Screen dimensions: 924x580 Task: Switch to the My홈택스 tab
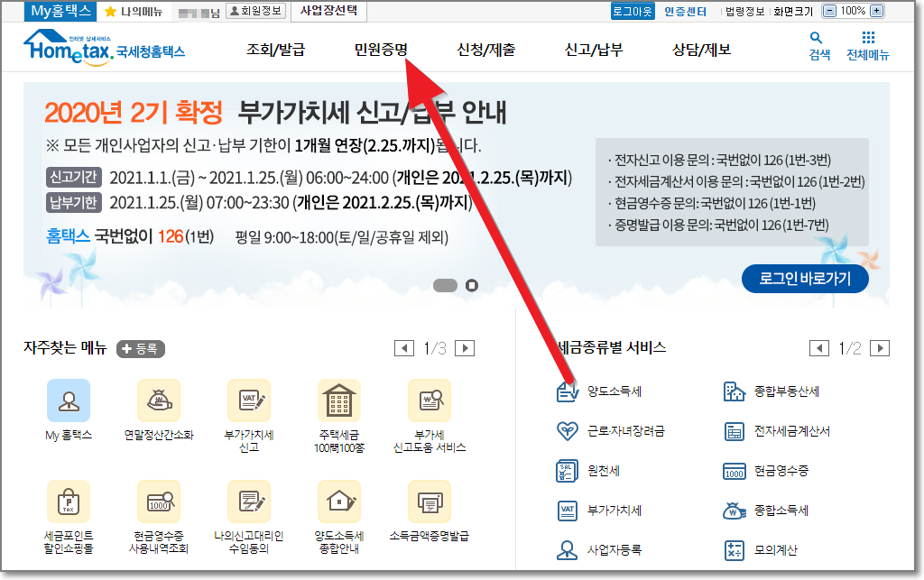point(60,11)
